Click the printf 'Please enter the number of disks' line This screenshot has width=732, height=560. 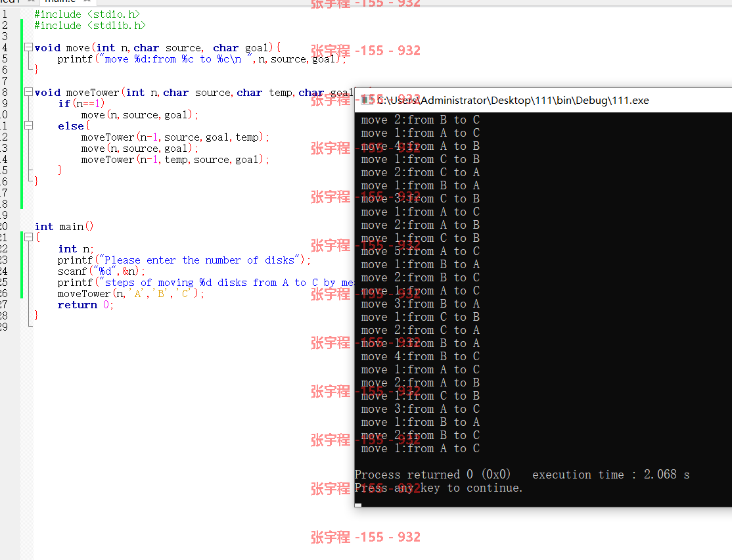(184, 260)
